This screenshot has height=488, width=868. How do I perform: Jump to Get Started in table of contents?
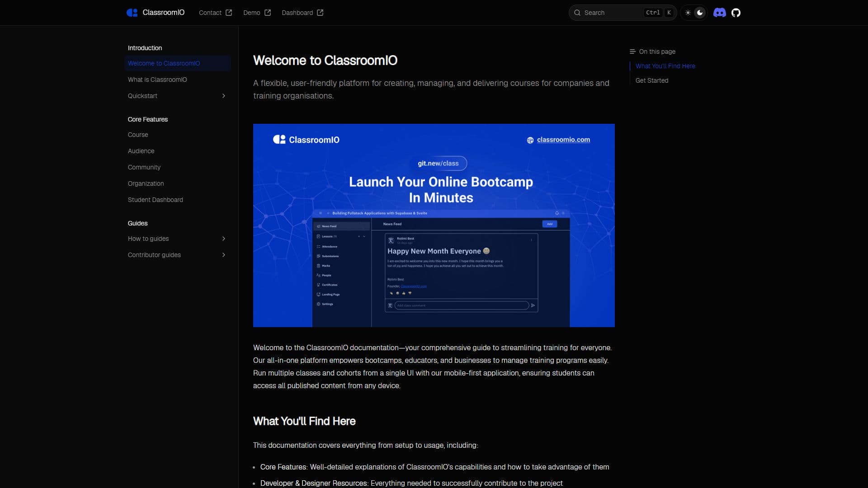pyautogui.click(x=651, y=80)
